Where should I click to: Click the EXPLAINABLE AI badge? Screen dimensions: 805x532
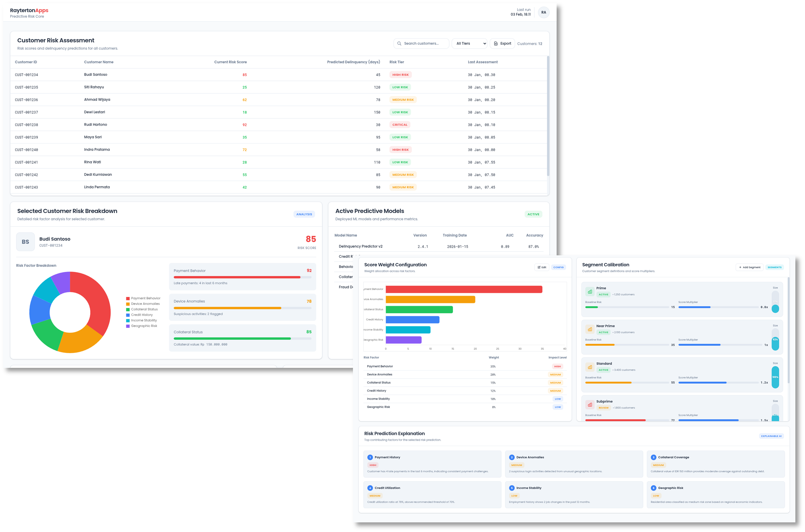pos(771,436)
